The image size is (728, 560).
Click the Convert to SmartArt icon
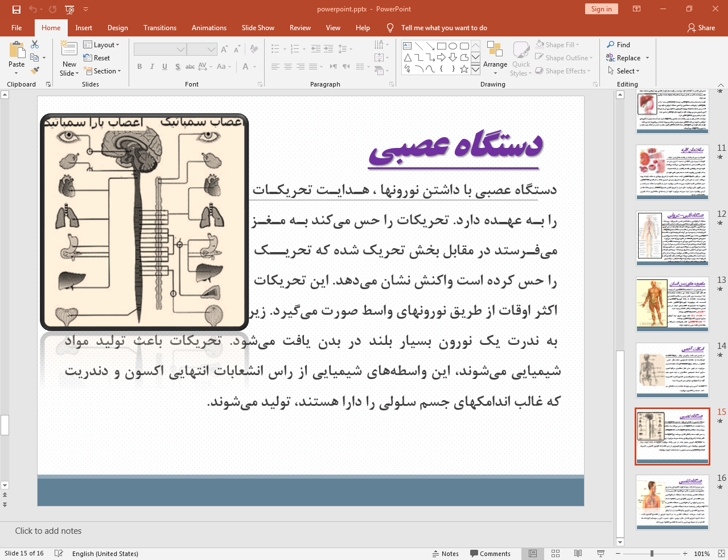point(379,71)
